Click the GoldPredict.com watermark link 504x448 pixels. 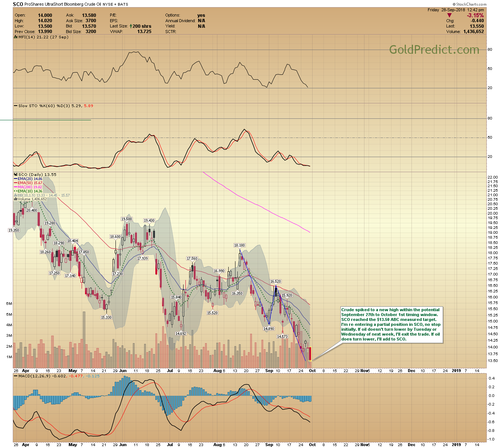(434, 50)
